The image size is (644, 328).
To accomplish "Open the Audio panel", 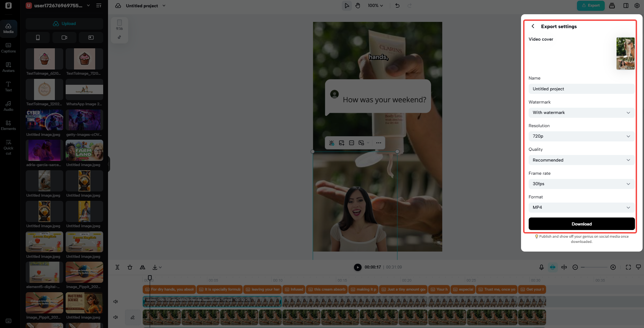I will click(8, 106).
